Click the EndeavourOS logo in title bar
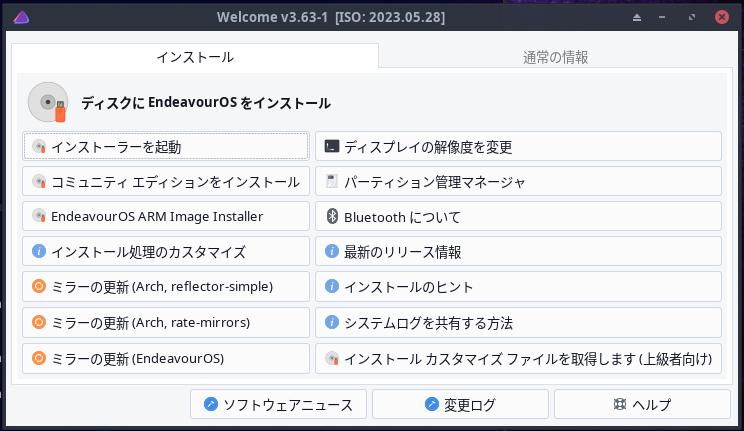The height and width of the screenshot is (431, 744). [21, 18]
